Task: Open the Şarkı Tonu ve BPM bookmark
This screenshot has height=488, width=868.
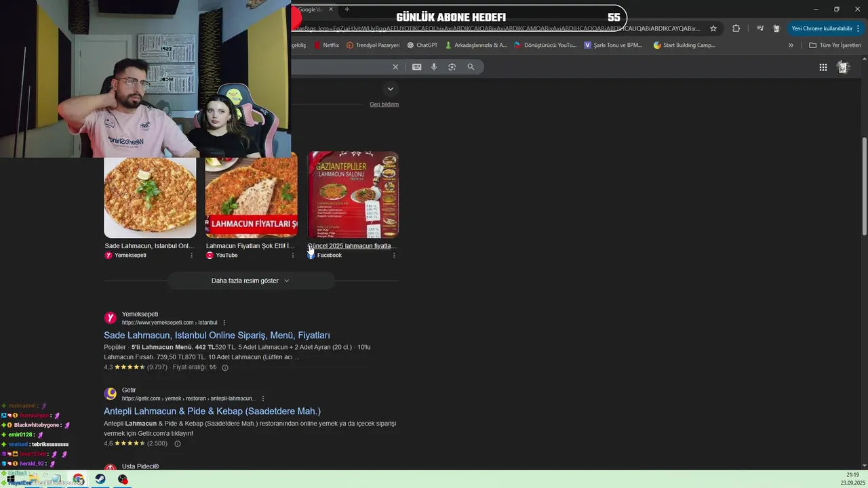Action: tap(612, 45)
